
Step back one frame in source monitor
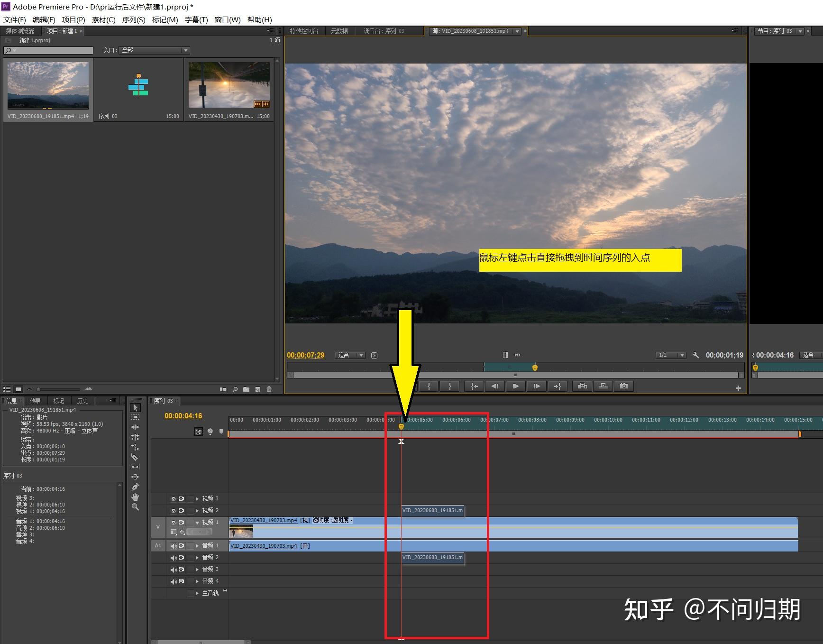pos(494,386)
